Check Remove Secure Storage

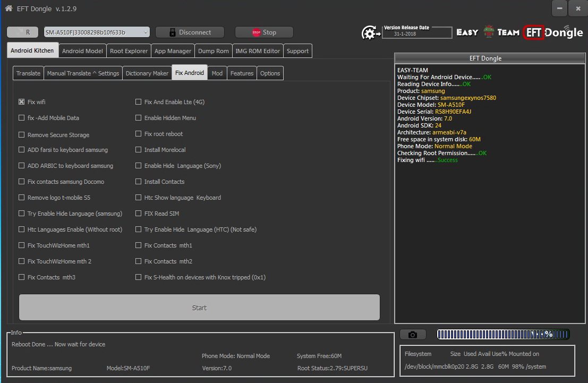click(21, 135)
